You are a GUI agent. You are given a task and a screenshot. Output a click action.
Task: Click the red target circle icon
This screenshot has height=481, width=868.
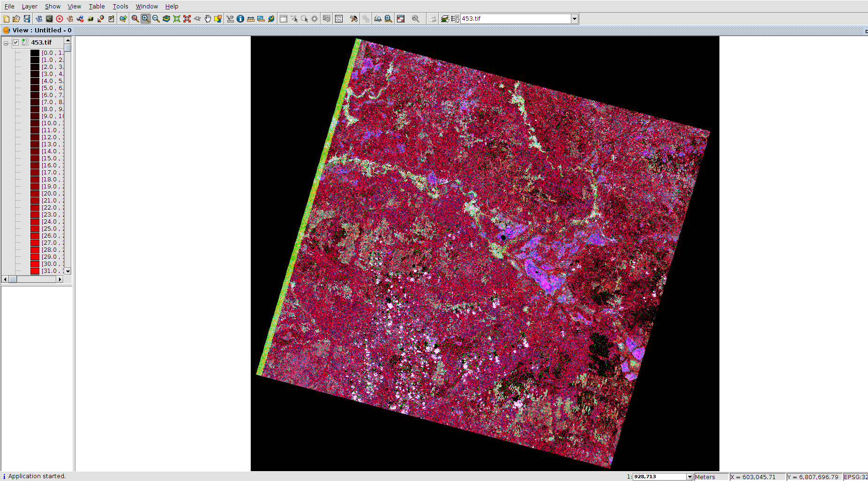click(60, 19)
